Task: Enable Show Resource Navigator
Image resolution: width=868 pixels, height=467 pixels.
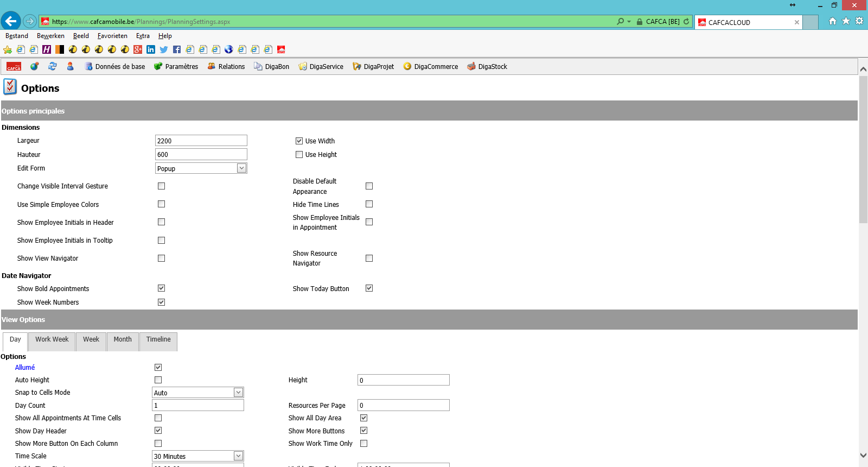Action: 369,258
